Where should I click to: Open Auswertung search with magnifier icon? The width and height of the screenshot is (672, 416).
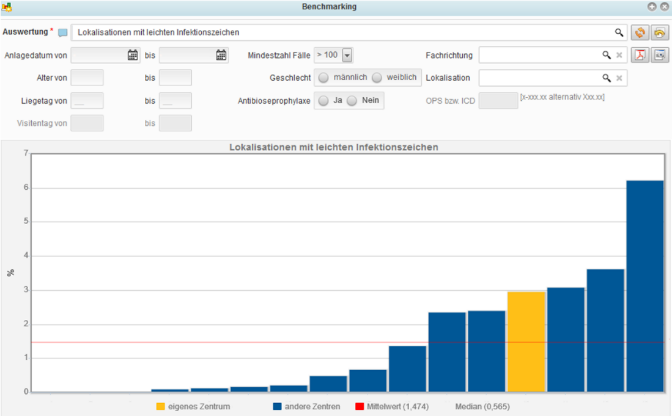[x=619, y=33]
